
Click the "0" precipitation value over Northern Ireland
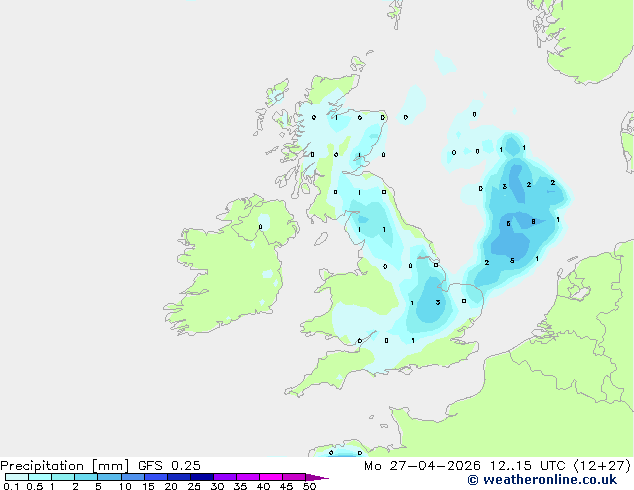[260, 227]
